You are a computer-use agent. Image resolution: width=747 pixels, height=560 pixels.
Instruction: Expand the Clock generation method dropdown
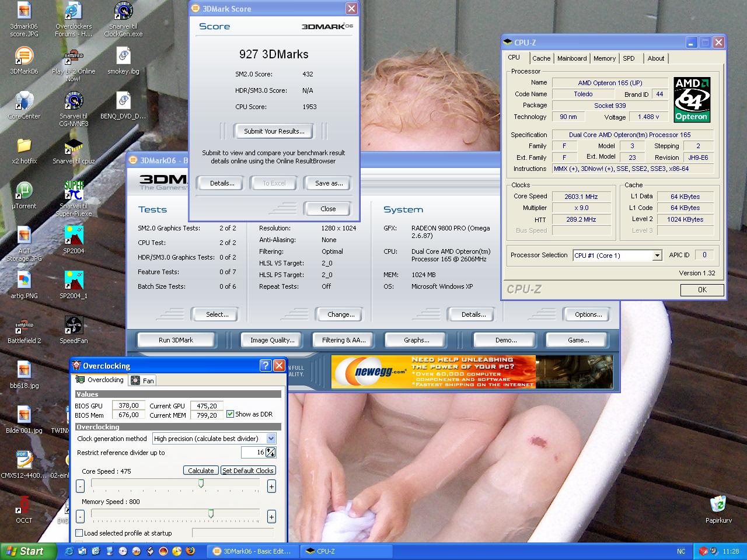[271, 439]
